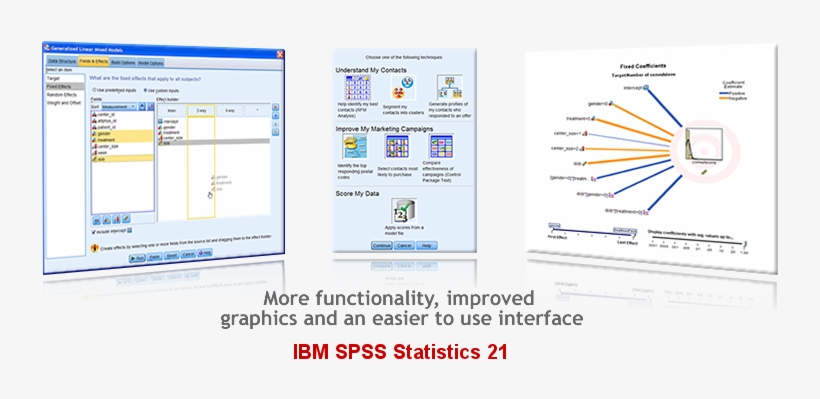Click the red delete icon beside Effect builder
The image size is (820, 399).
tap(276, 107)
